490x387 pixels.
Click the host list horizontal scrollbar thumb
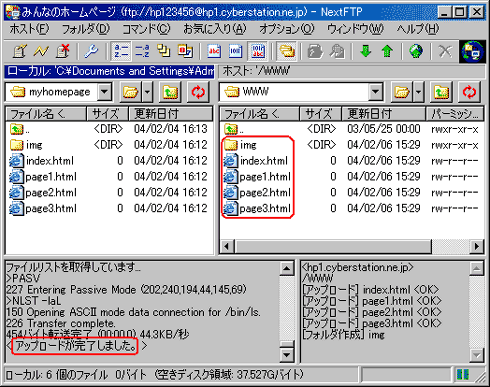[333, 247]
